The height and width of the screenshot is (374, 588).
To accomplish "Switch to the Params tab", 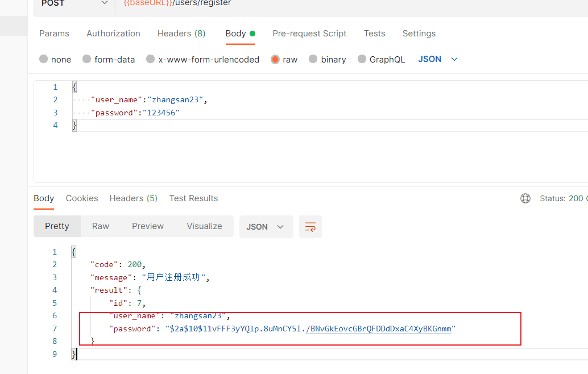I will coord(54,34).
